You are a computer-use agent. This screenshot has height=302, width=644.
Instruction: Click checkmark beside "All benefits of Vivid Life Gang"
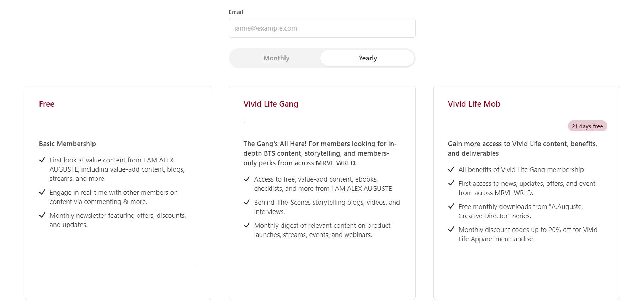[451, 169]
